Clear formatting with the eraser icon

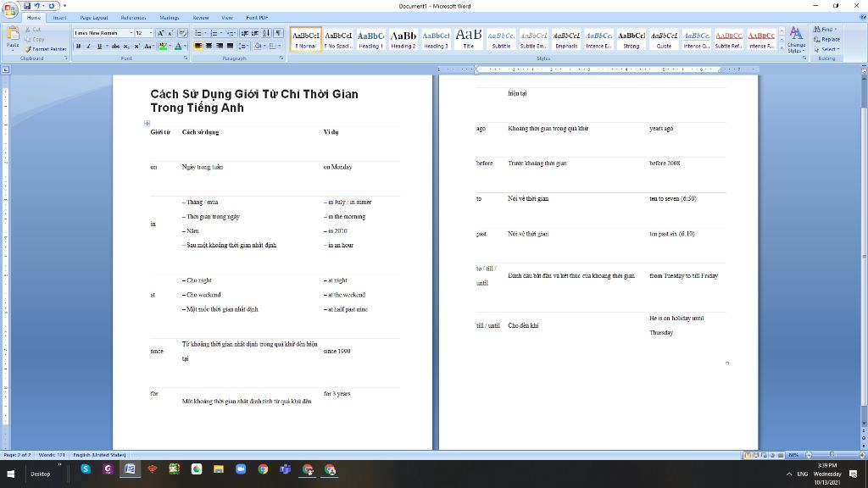pyautogui.click(x=183, y=33)
